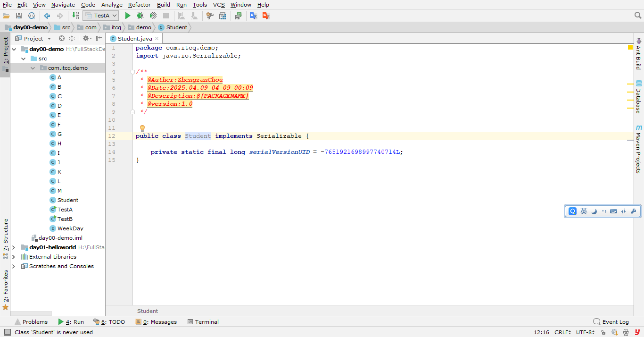Open the Project panel gear settings dropdown
The height and width of the screenshot is (337, 644).
[x=87, y=38]
